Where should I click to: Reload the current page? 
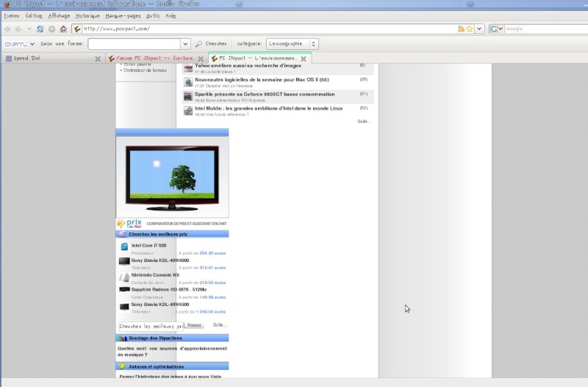click(40, 29)
